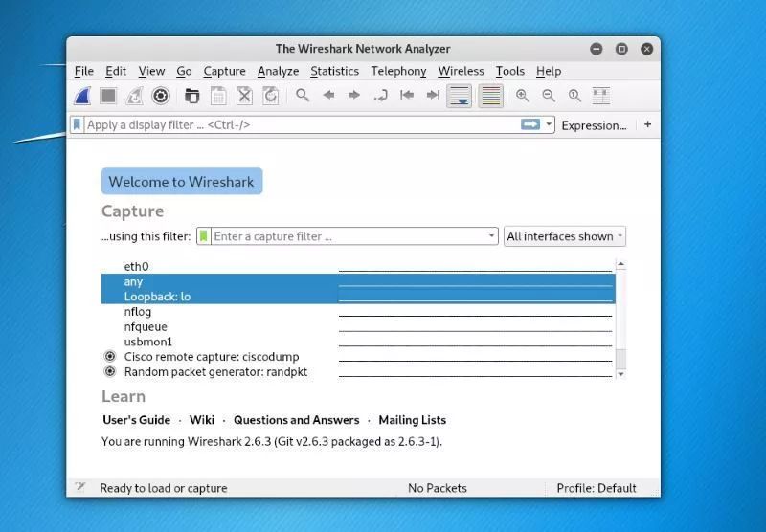Open the File menu
This screenshot has width=766, height=532.
click(x=84, y=71)
